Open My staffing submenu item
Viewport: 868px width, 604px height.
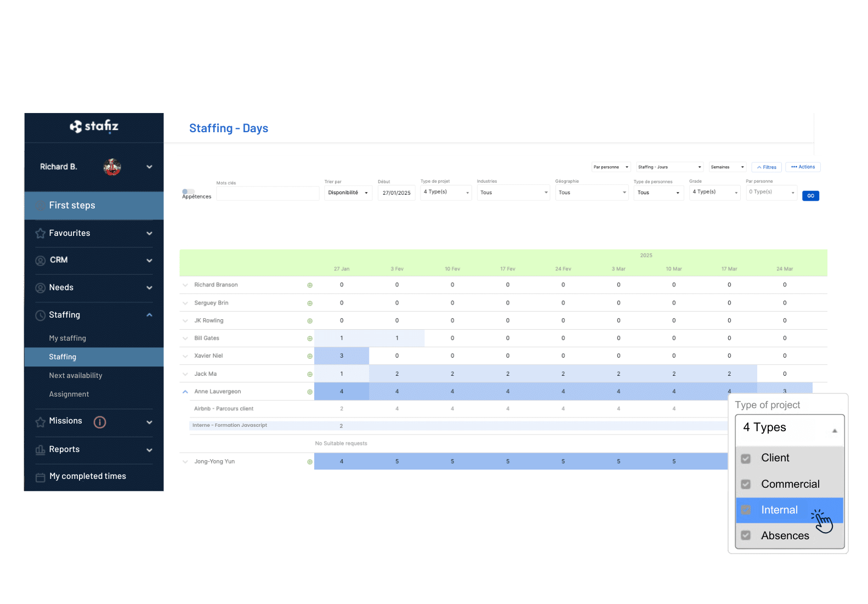(x=67, y=338)
